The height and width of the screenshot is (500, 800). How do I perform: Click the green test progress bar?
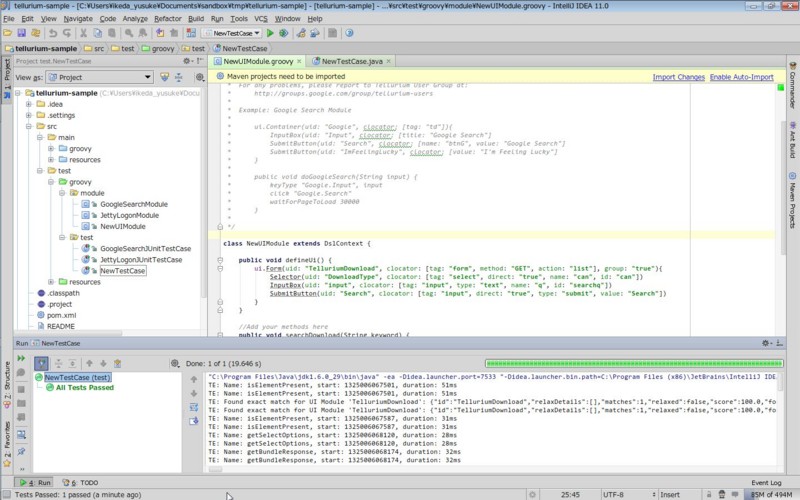point(634,363)
